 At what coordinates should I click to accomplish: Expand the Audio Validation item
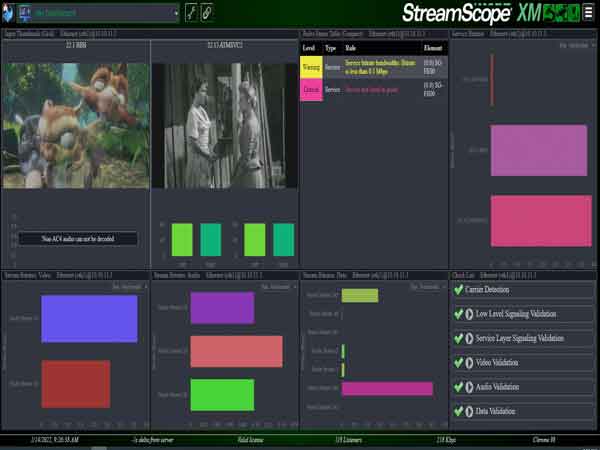469,387
